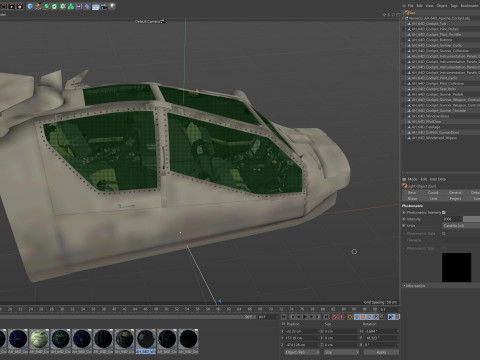This screenshot has height=360, width=480.
Task: Switch to the Lens tab
Action: point(433,199)
